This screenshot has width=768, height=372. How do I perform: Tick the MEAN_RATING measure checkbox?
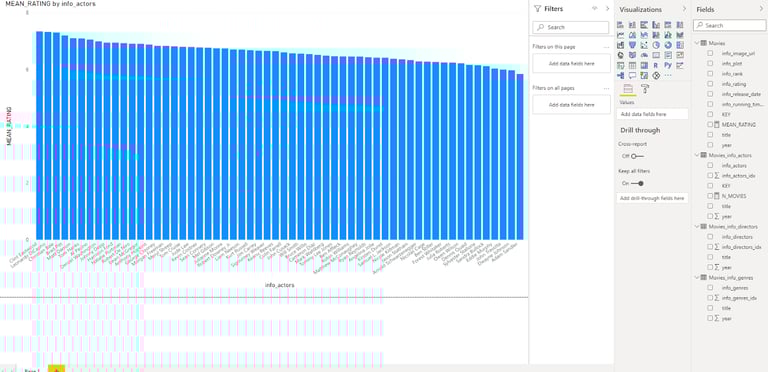710,125
